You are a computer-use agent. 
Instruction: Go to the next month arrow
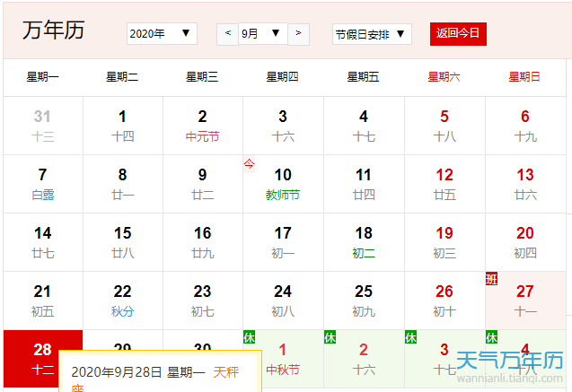point(298,34)
